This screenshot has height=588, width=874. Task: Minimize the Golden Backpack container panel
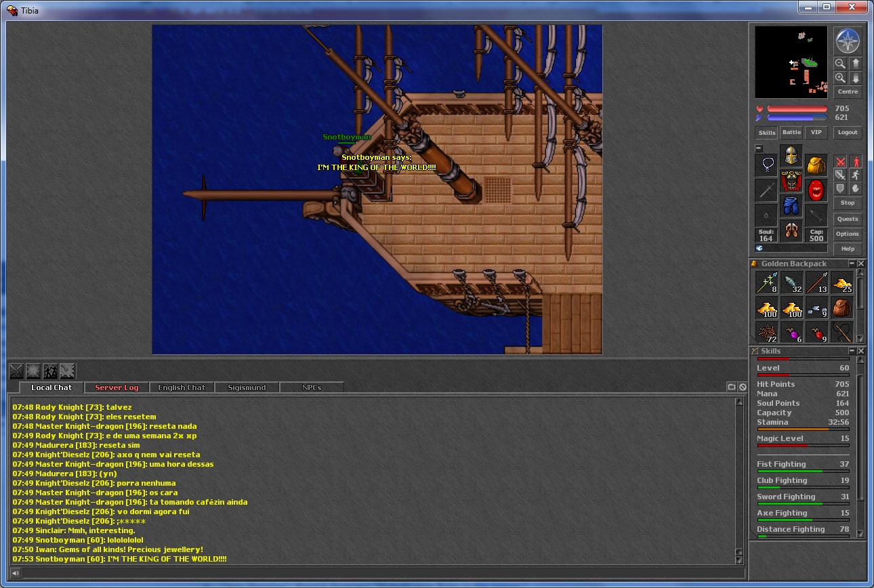pyautogui.click(x=852, y=264)
